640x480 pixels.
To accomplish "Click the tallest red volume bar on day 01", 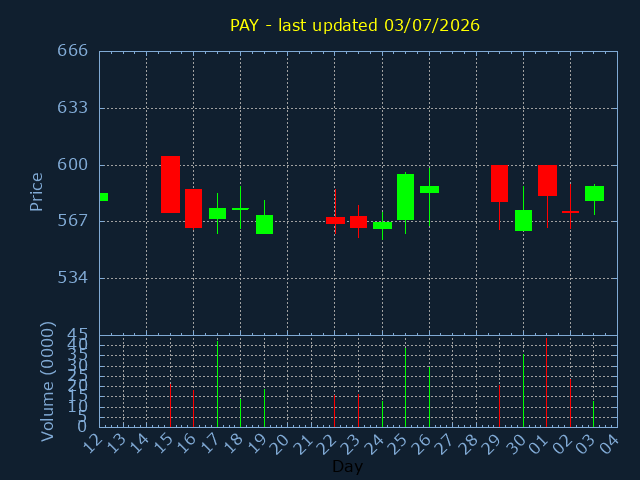I will point(547,382).
